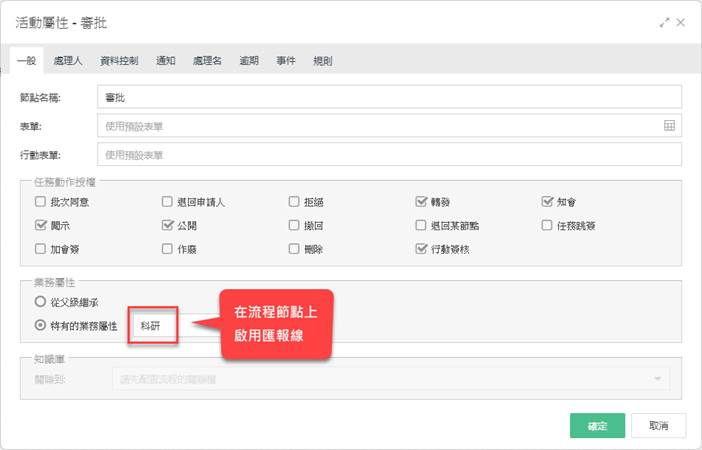Confirm with the 確定 button
The width and height of the screenshot is (702, 450).
click(x=597, y=425)
